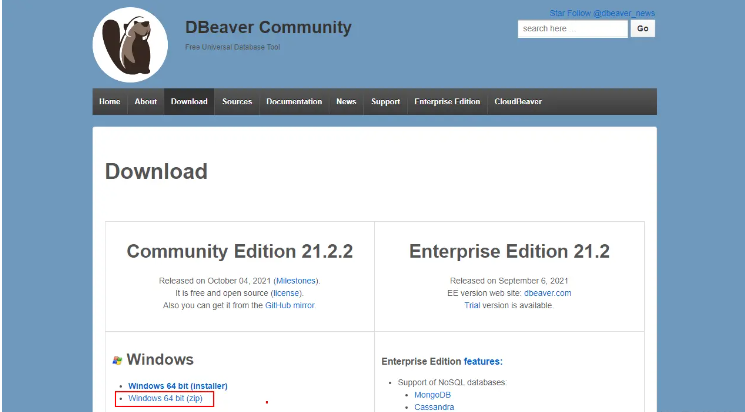Select the Download menu item

(x=189, y=102)
